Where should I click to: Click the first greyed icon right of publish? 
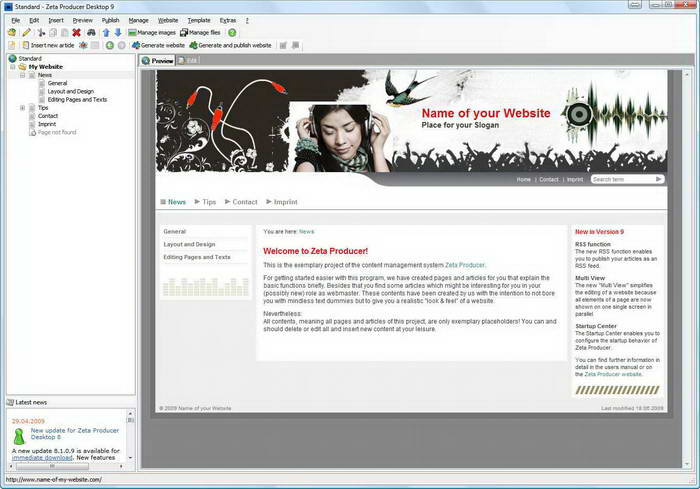point(283,45)
